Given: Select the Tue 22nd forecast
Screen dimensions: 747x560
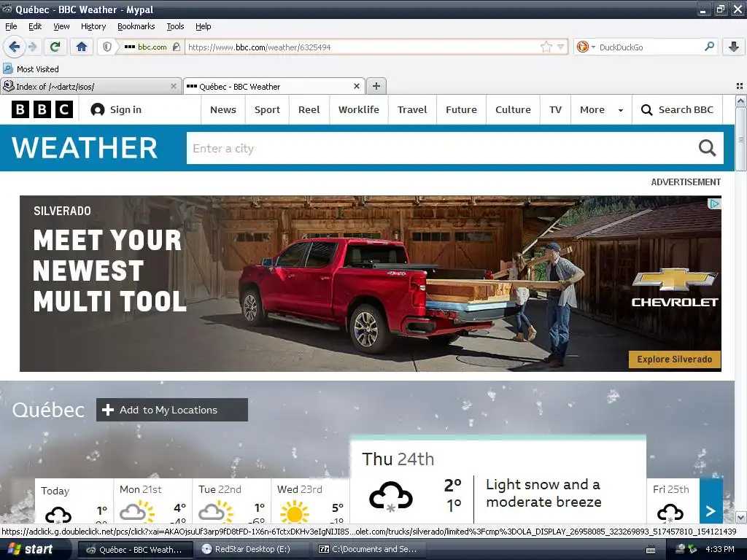Looking at the screenshot, I should pyautogui.click(x=231, y=501).
